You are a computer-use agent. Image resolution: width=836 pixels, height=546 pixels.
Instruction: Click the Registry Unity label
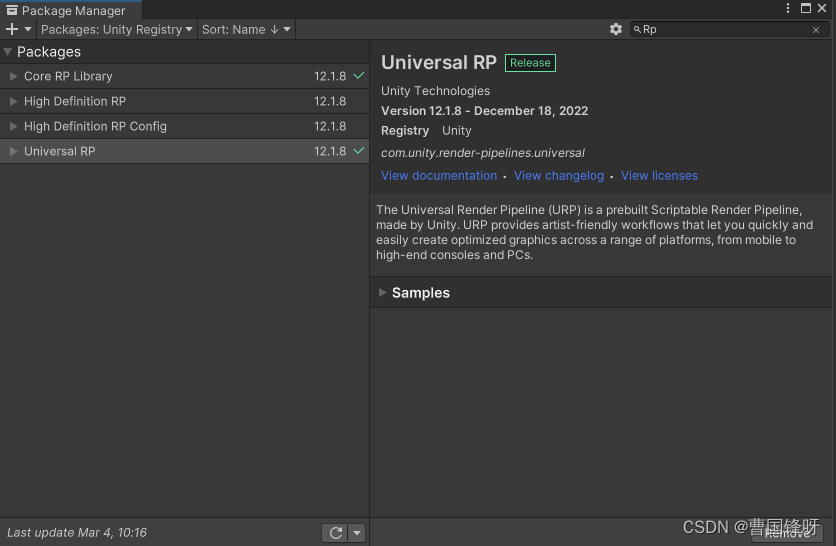click(x=426, y=131)
